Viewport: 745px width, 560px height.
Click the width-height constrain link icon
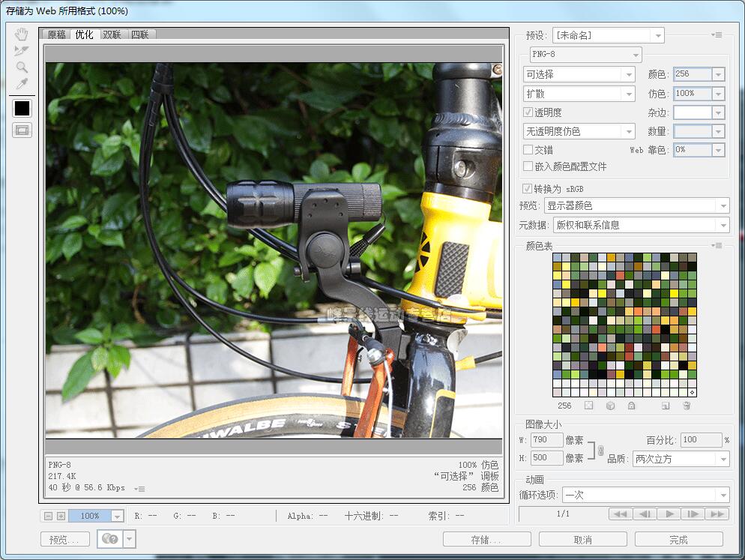pyautogui.click(x=600, y=450)
